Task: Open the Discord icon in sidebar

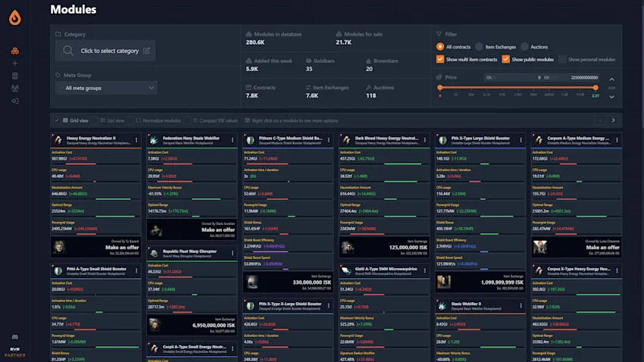Action: click(15, 337)
